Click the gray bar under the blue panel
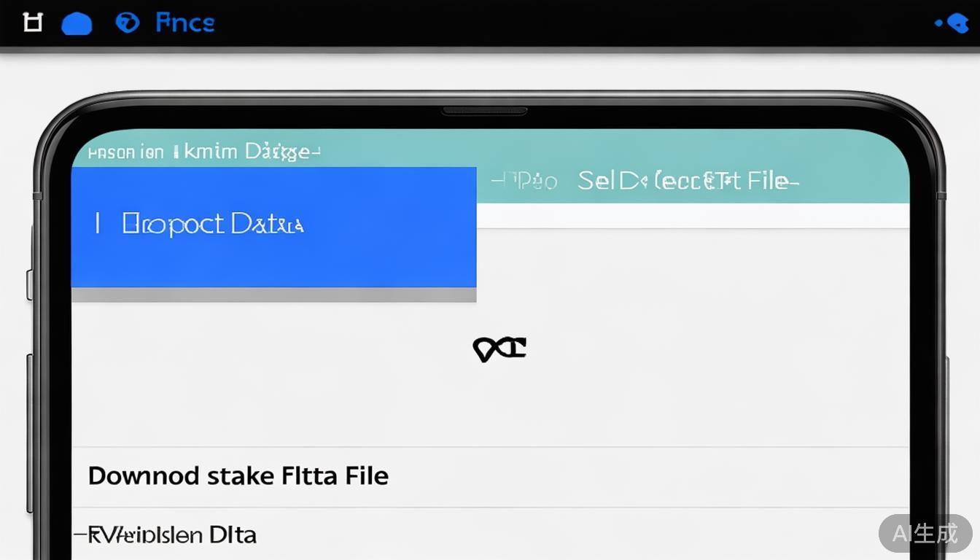980x560 pixels. point(273,295)
